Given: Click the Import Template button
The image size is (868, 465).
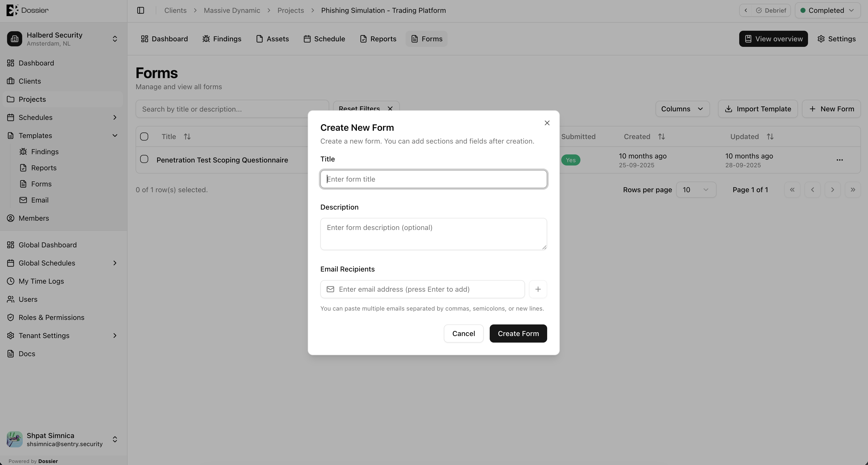Looking at the screenshot, I should [x=757, y=109].
